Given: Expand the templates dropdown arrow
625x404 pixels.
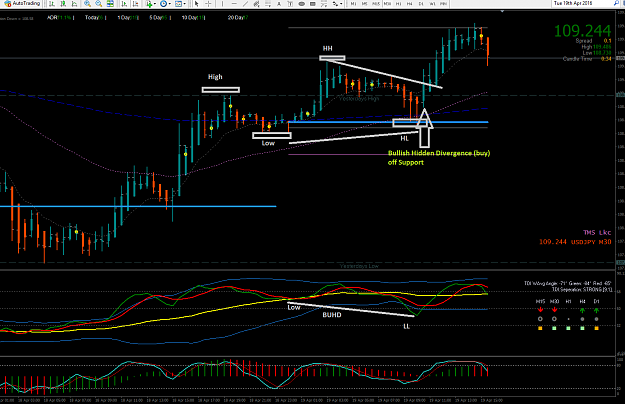Looking at the screenshot, I should click(185, 4).
